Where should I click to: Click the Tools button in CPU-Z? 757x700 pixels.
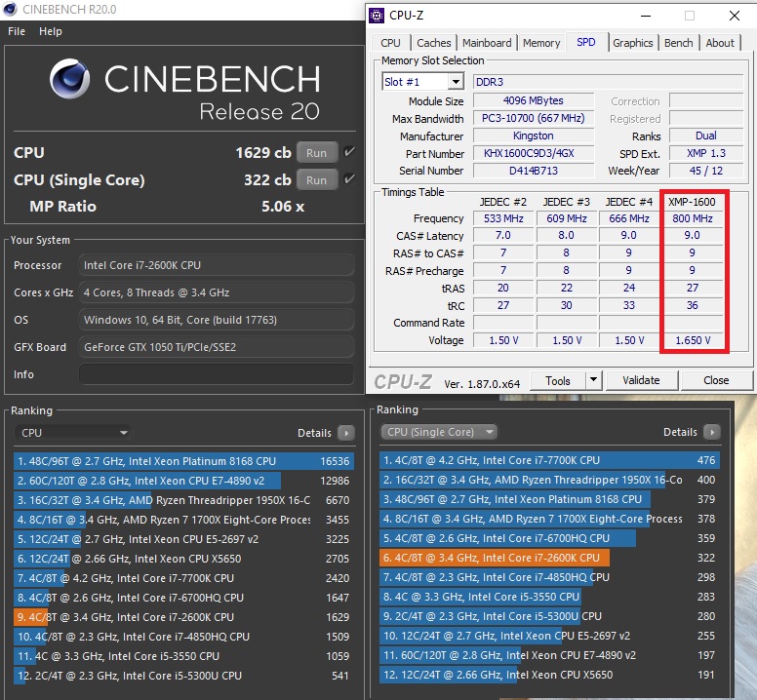point(558,380)
